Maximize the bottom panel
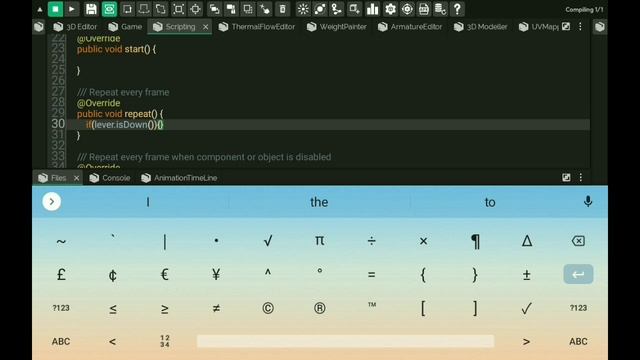 [x=566, y=177]
